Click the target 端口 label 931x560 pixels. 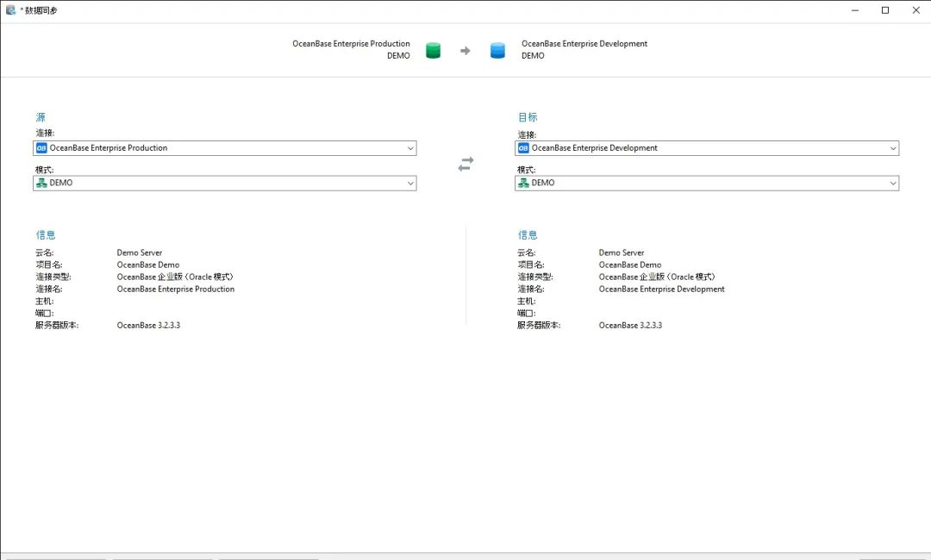click(x=527, y=314)
